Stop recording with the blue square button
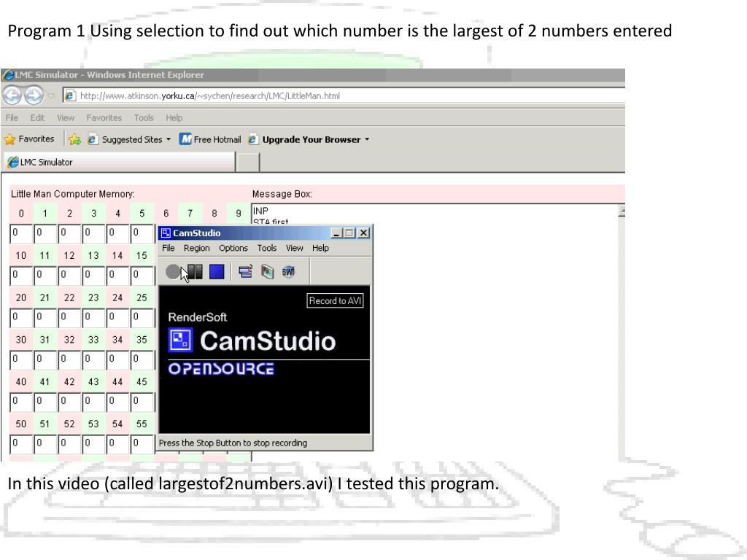Screen dimensions: 747x560 pyautogui.click(x=217, y=272)
